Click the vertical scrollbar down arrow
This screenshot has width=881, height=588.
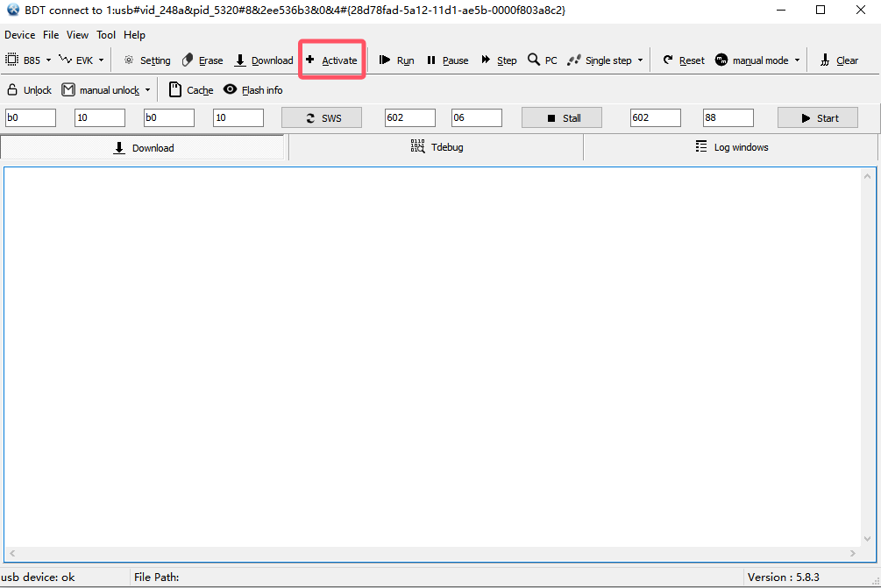(868, 539)
